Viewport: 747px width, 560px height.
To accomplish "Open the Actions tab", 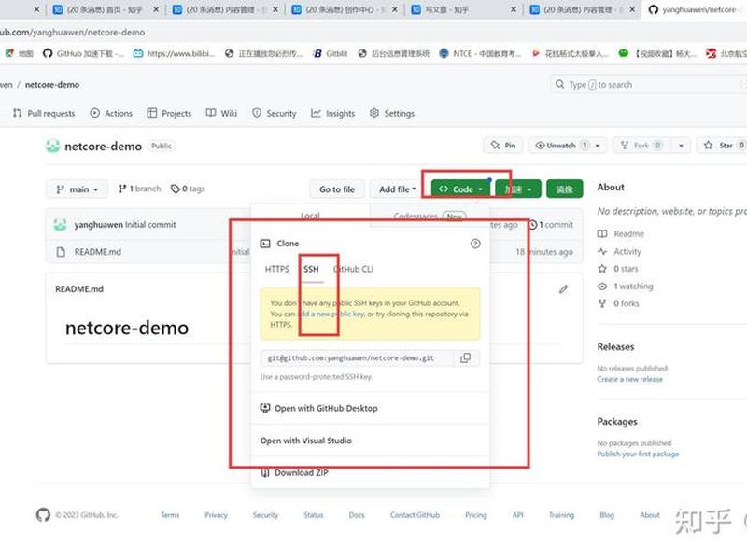I will 111,113.
